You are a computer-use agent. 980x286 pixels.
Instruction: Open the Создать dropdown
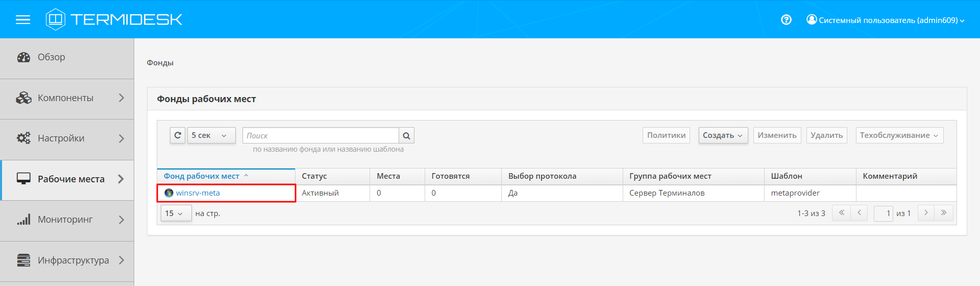point(723,135)
